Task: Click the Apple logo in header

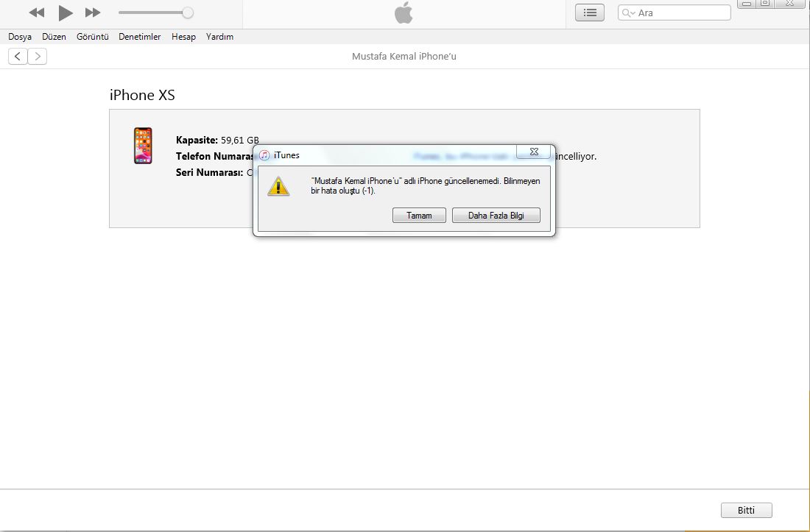Action: (x=404, y=13)
